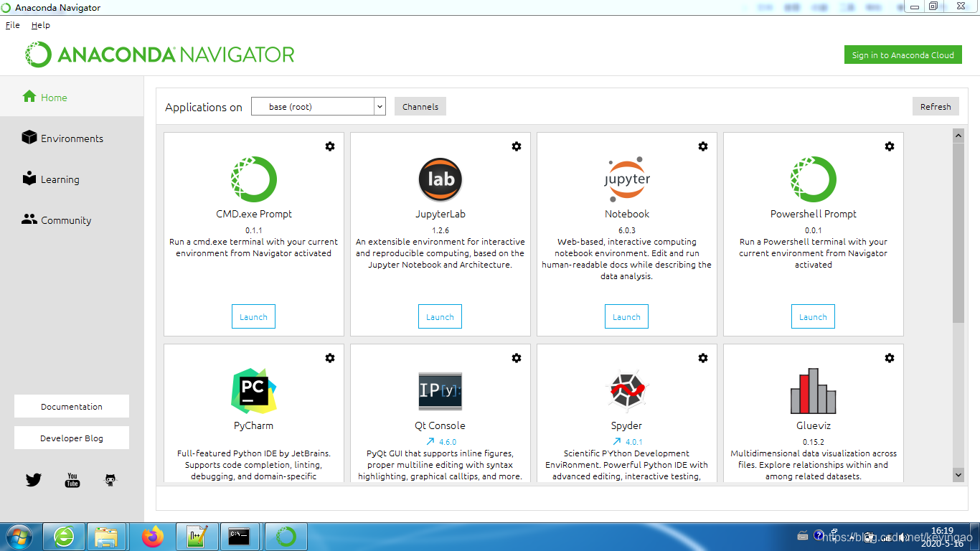Open settings gear on Powershell Prompt card
980x551 pixels.
coord(890,146)
